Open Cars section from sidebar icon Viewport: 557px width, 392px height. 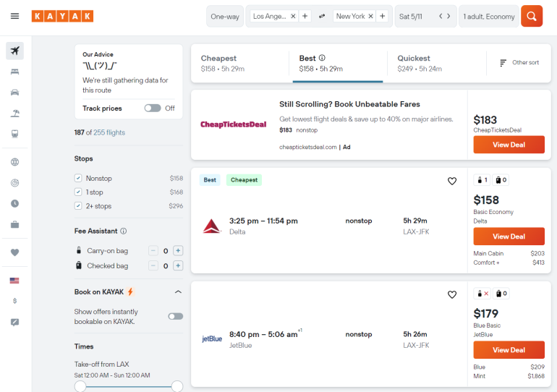tap(14, 93)
